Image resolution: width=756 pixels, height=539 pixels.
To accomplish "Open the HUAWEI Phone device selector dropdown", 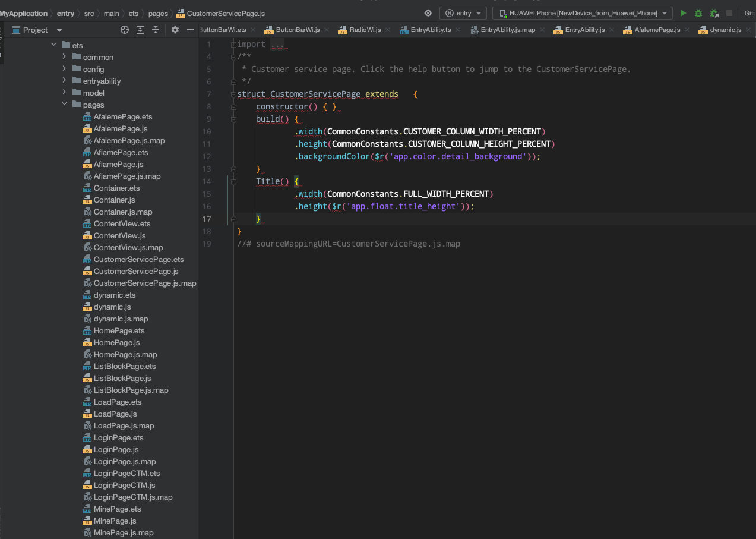I will tap(583, 13).
